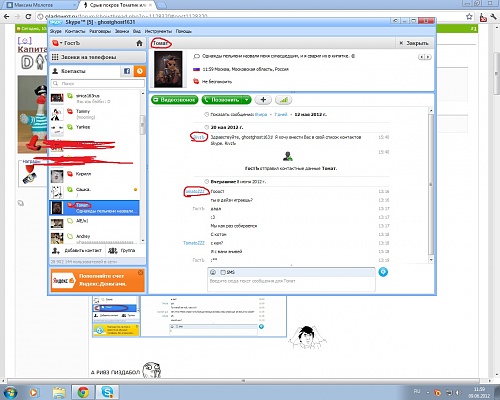Click the chat history vertical scrollbar
The image size is (500, 400).
431,184
